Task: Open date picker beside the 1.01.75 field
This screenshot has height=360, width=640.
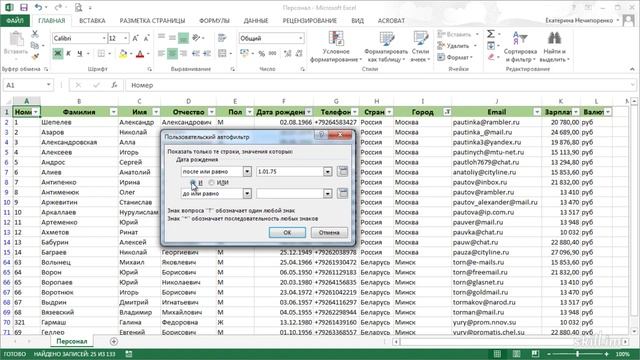Action: click(x=343, y=171)
